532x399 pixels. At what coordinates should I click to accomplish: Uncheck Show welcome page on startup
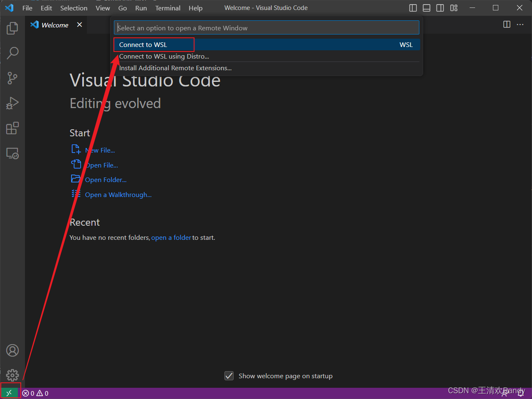point(229,376)
